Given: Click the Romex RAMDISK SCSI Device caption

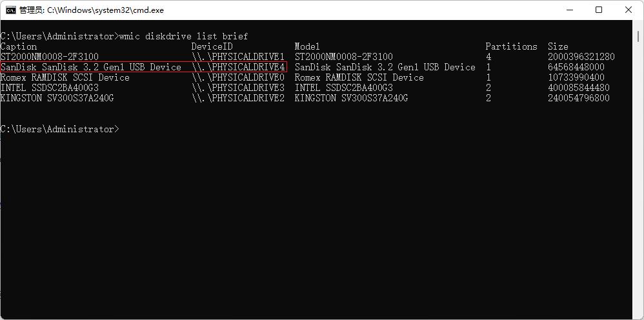Looking at the screenshot, I should tap(65, 77).
